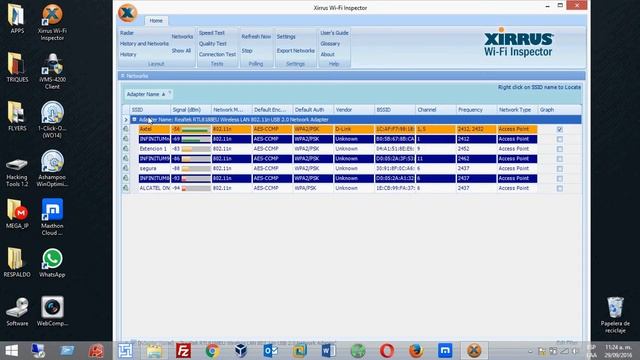Open Outlook from the taskbar
Screen dimensions: 640x360
(270, 351)
